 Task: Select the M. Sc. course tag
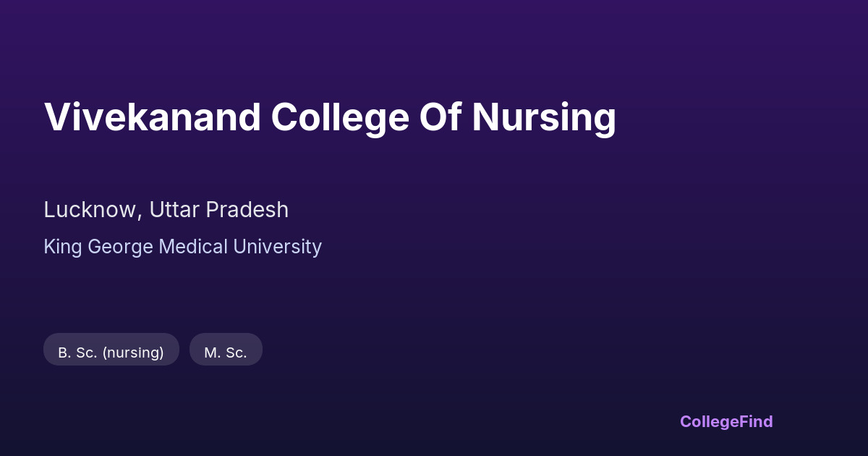coord(226,352)
